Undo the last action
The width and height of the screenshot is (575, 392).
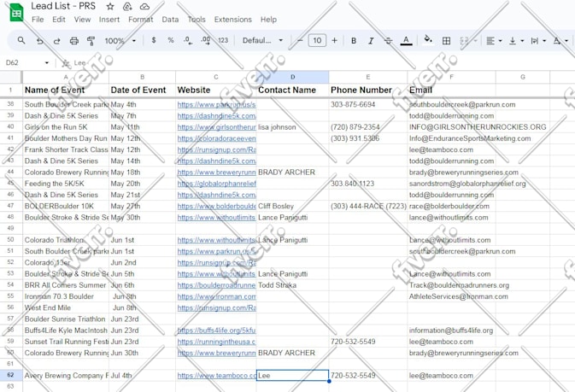[39, 41]
